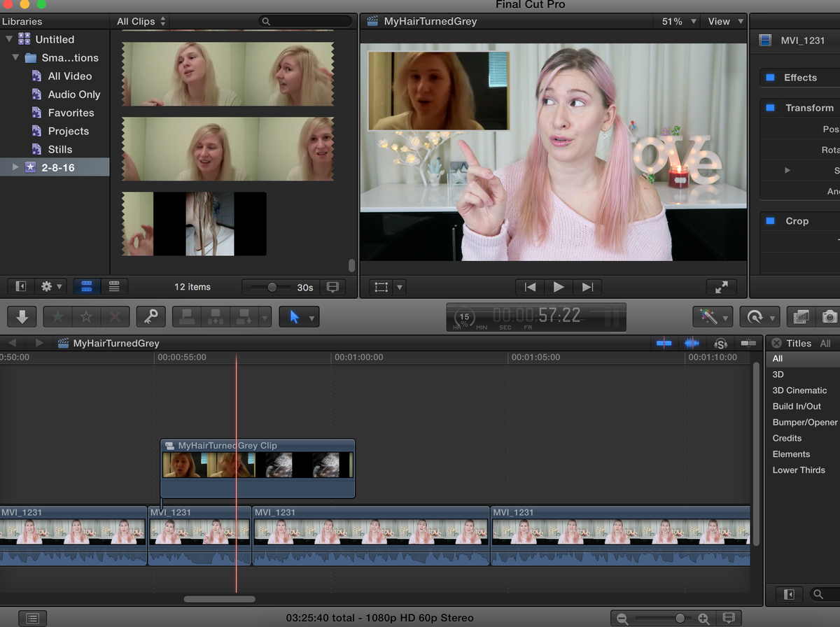Jump to the previous edit point

coord(530,287)
